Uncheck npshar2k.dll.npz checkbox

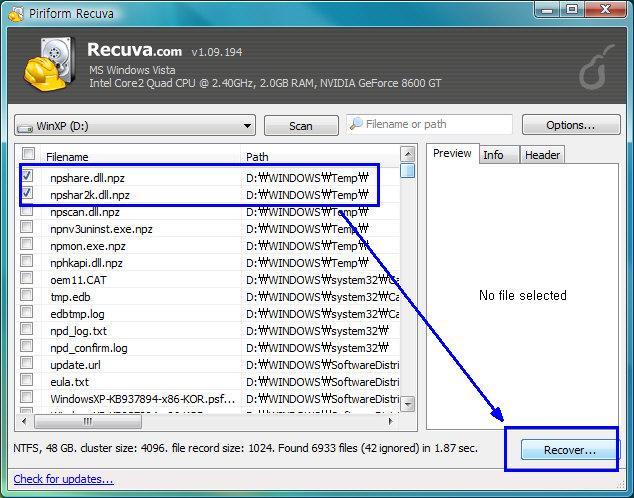(27, 193)
